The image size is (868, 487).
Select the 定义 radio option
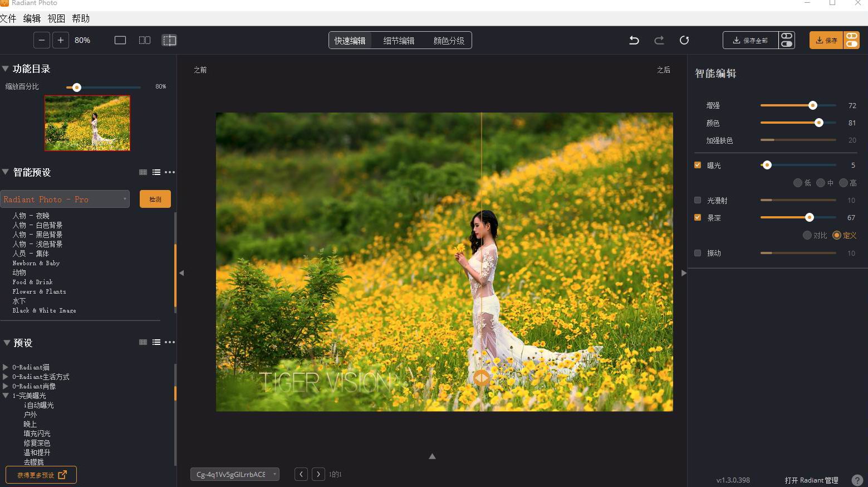click(837, 235)
